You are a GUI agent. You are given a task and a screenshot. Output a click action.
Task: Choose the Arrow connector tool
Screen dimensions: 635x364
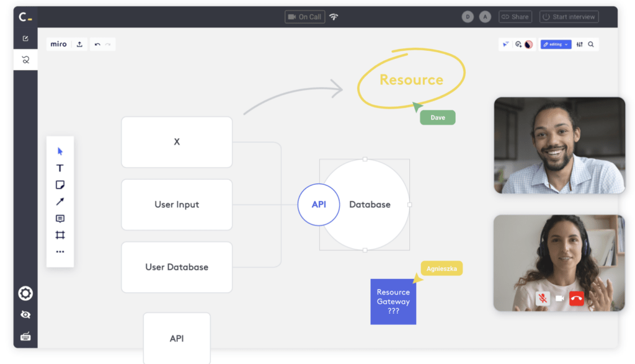click(60, 202)
